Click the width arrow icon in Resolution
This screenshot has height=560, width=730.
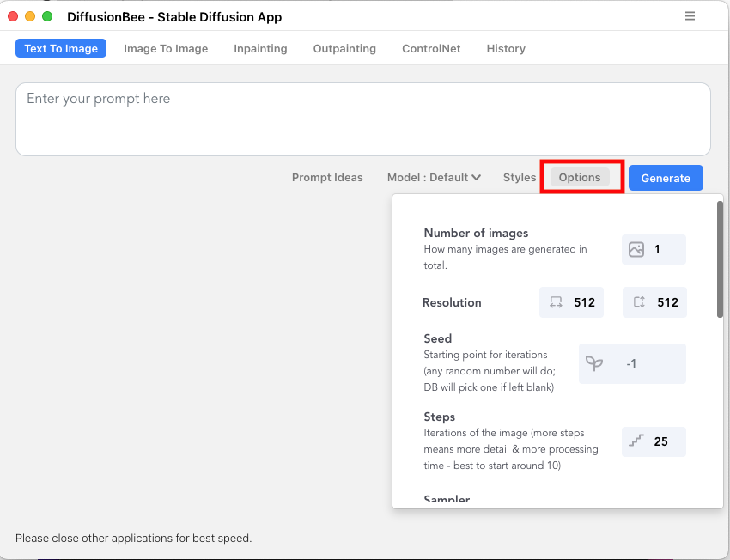556,302
